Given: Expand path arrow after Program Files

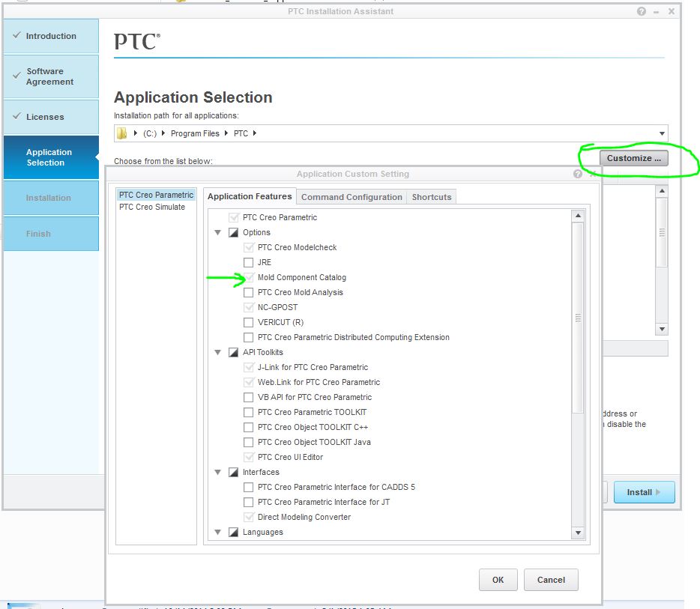Looking at the screenshot, I should pos(226,133).
